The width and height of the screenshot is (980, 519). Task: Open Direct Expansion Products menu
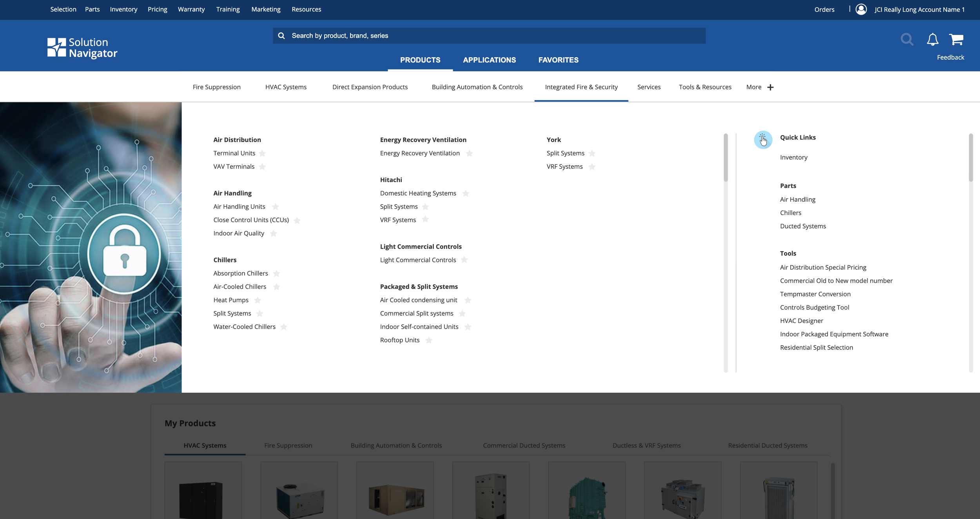coord(370,87)
